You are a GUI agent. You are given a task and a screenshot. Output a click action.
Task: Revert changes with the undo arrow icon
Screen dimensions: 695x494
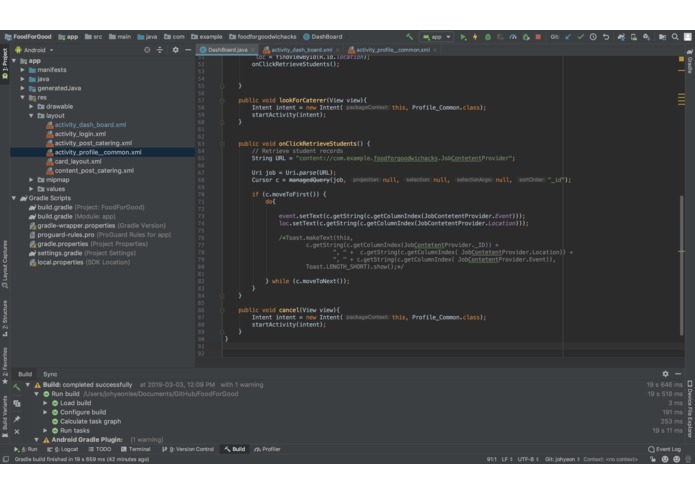606,37
